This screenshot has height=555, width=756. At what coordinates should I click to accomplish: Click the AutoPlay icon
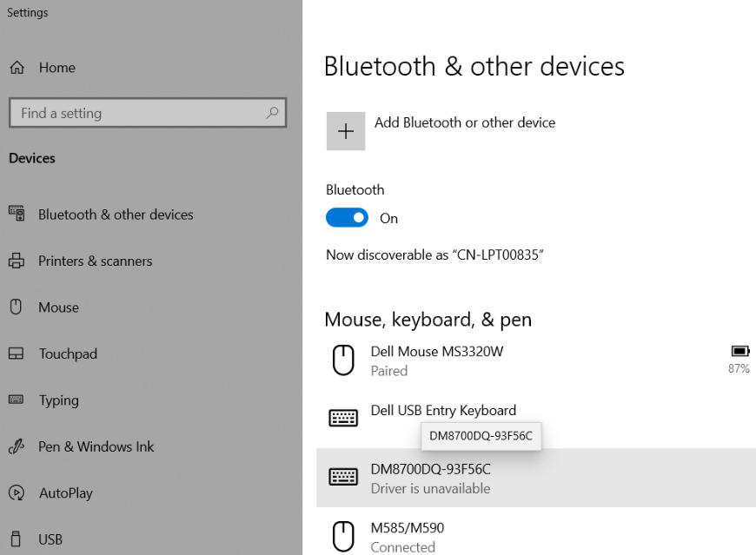(x=17, y=492)
